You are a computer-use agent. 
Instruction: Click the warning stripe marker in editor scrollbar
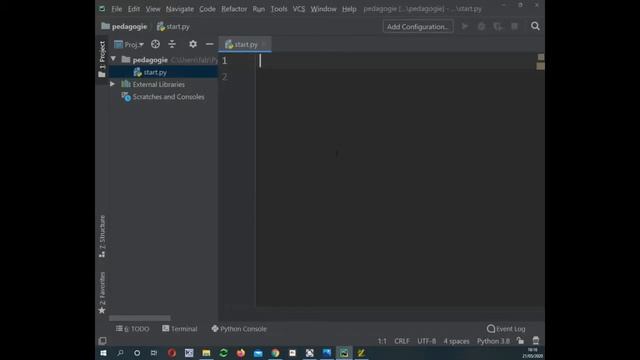click(x=540, y=66)
